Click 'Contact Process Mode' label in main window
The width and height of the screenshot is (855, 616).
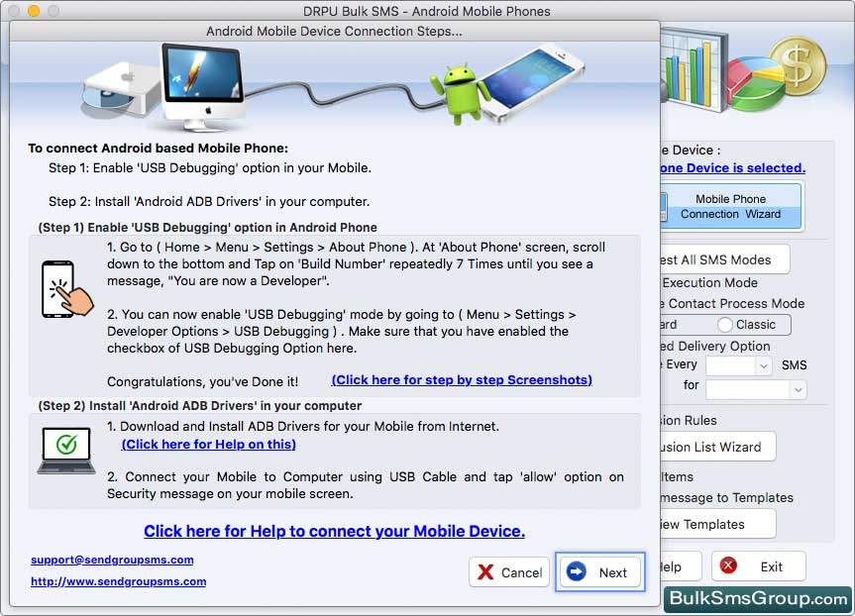[736, 304]
